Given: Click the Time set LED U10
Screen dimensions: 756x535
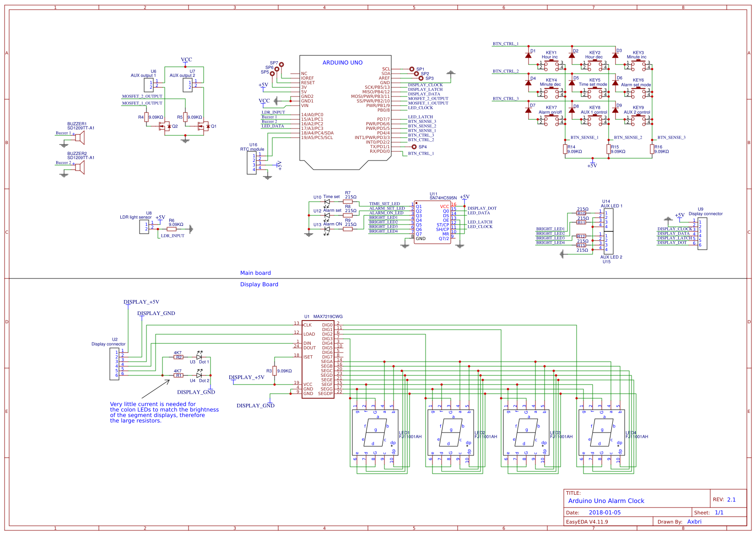Looking at the screenshot, I should [328, 201].
